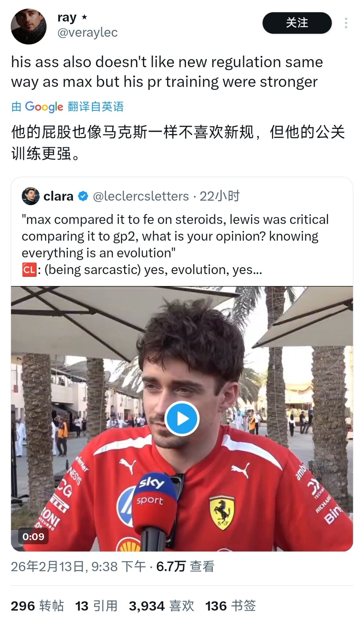Tap the translated Chinese text

tap(178, 143)
